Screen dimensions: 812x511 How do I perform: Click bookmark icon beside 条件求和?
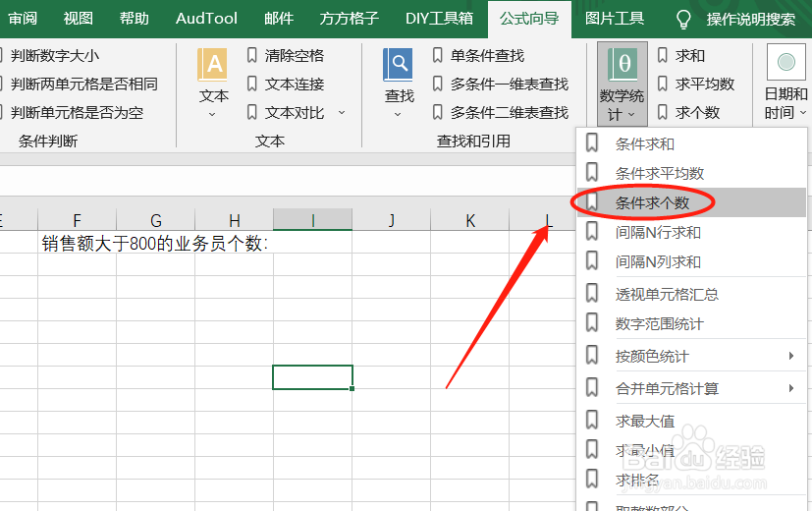pos(592,142)
